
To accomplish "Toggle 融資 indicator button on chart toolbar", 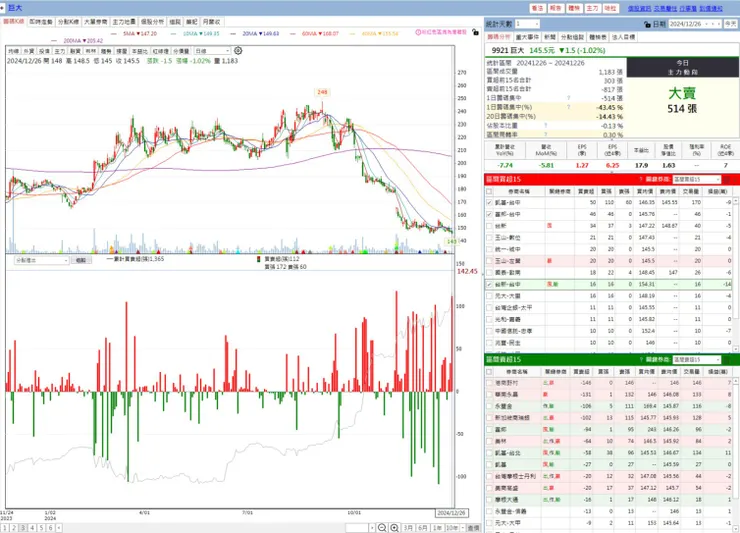I will pos(75,51).
